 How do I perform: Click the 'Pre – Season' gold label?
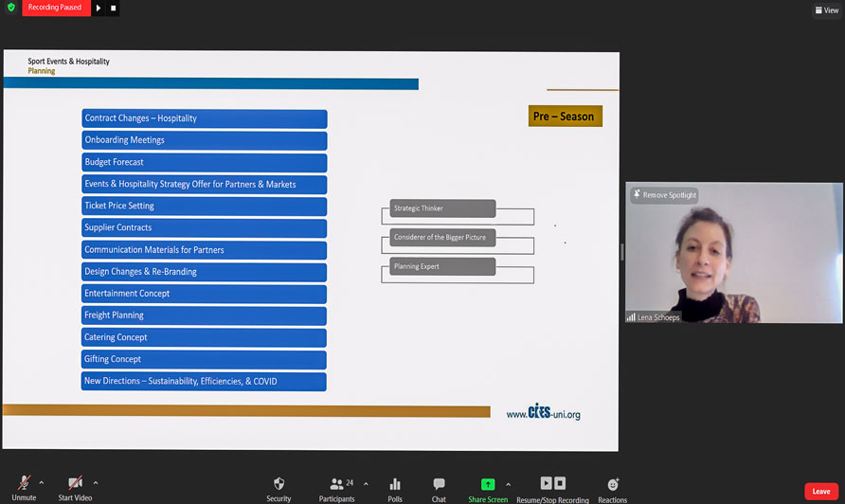pos(566,117)
